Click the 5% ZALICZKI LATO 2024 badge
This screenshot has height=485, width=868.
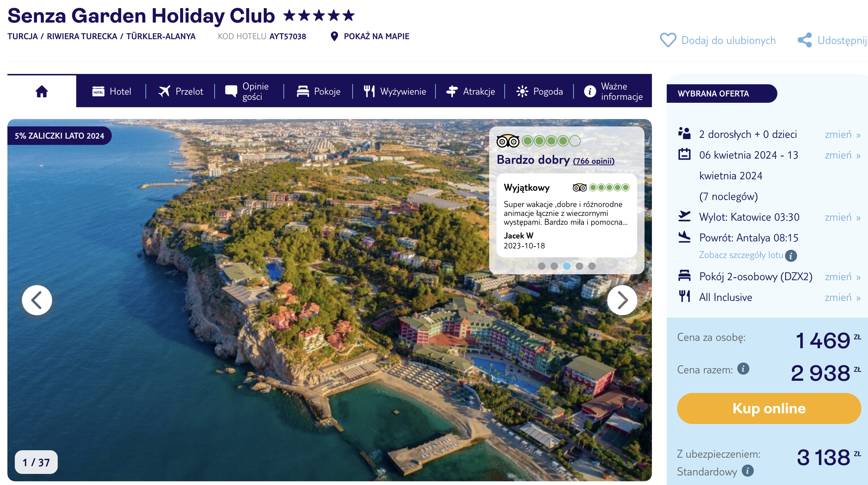point(60,136)
